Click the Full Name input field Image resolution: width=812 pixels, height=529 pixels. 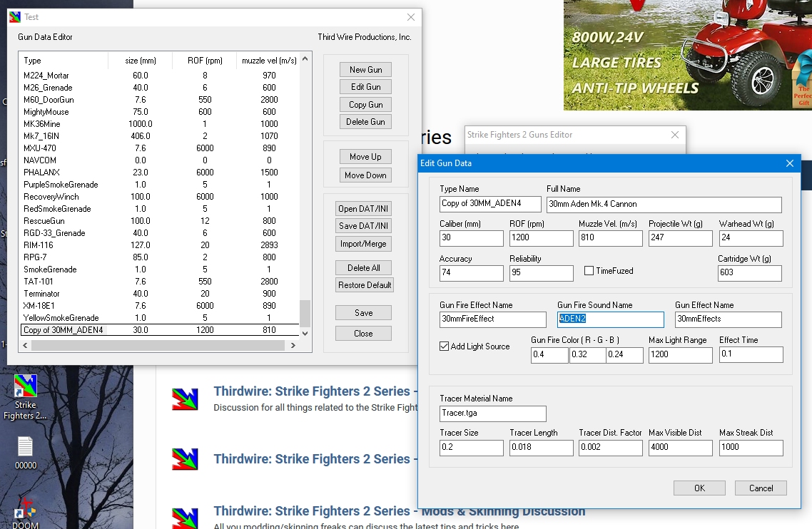click(664, 205)
